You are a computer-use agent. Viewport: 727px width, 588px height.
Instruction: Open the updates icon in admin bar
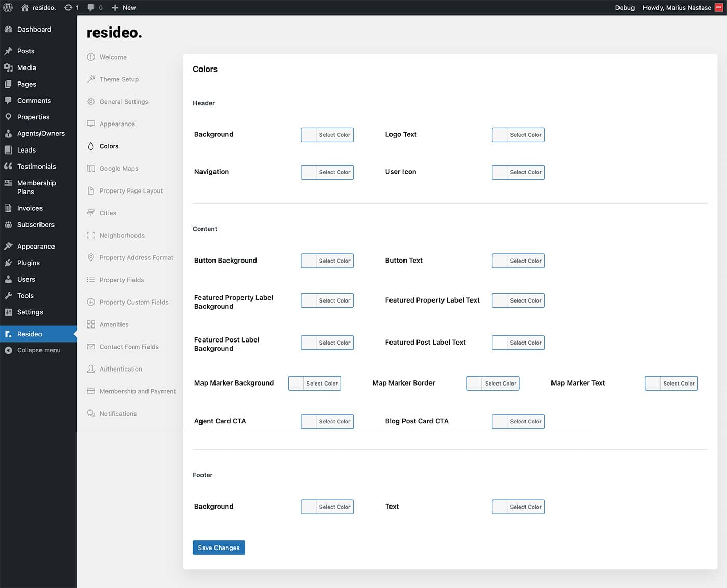[68, 8]
